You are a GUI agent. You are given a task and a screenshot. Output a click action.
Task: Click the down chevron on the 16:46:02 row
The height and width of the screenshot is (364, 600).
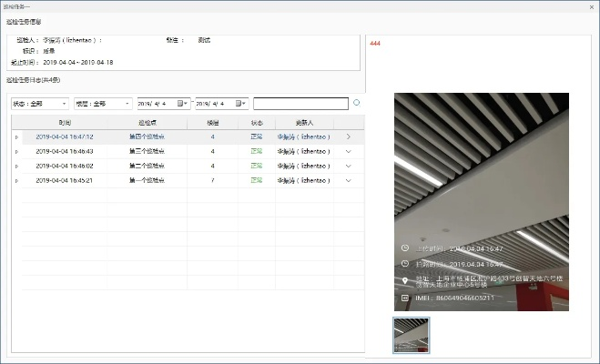point(348,166)
